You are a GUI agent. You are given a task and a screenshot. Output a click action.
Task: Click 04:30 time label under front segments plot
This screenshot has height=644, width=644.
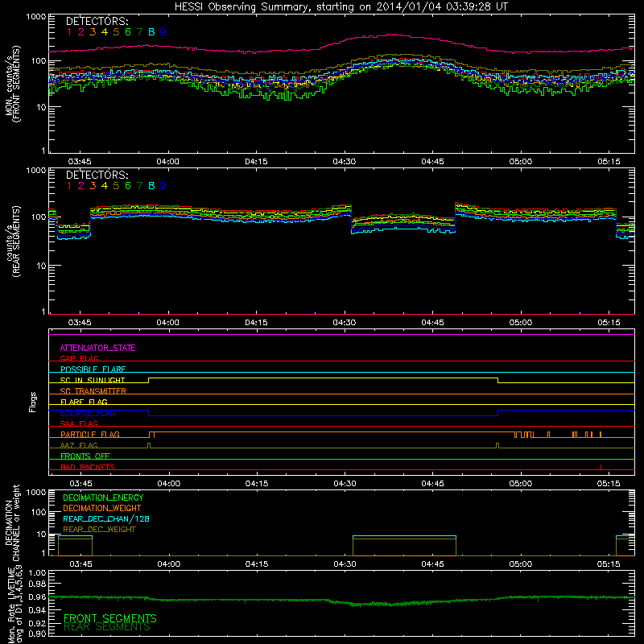345,162
